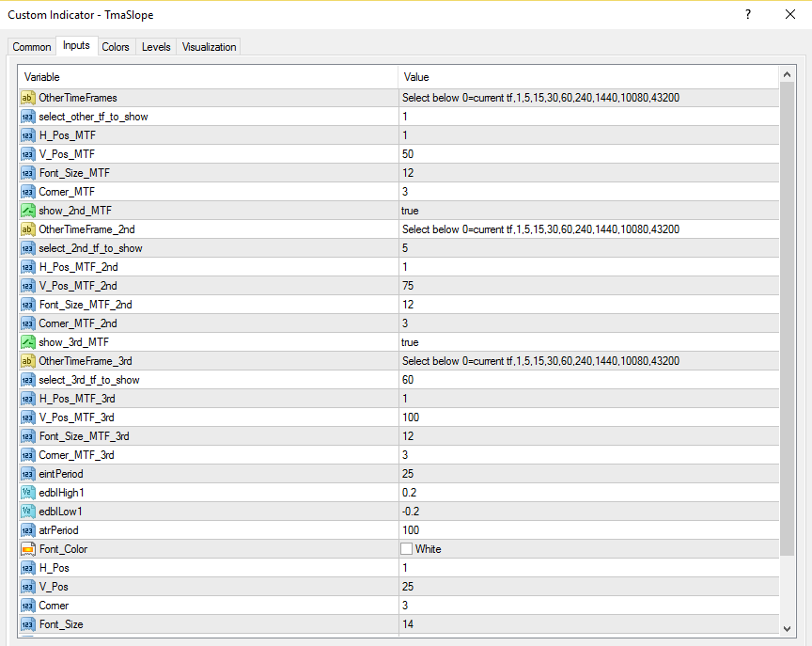
Task: Click the integer icon next to atrPeriod
Action: (x=27, y=530)
